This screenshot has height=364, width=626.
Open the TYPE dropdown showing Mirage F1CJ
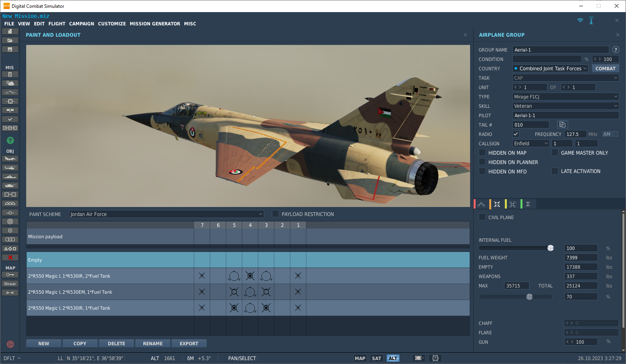pyautogui.click(x=566, y=96)
